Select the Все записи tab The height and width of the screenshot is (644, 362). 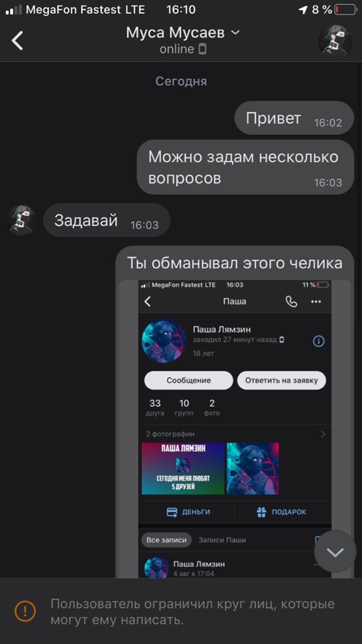tap(166, 540)
